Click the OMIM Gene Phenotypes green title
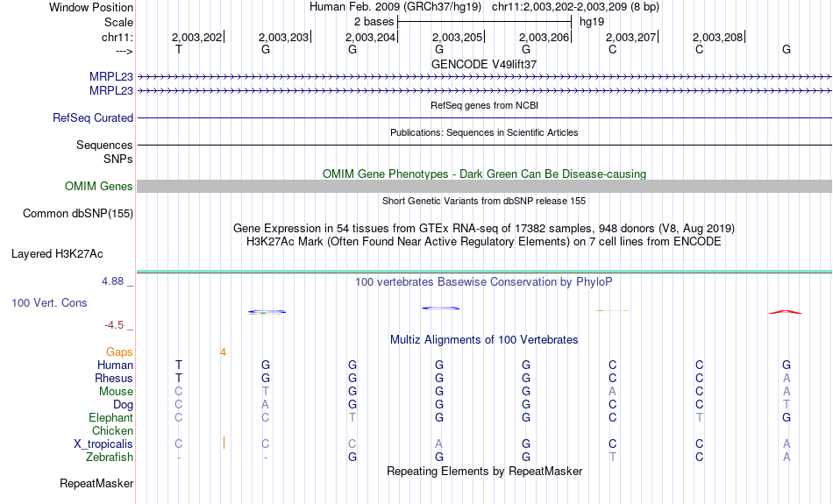 pyautogui.click(x=484, y=174)
